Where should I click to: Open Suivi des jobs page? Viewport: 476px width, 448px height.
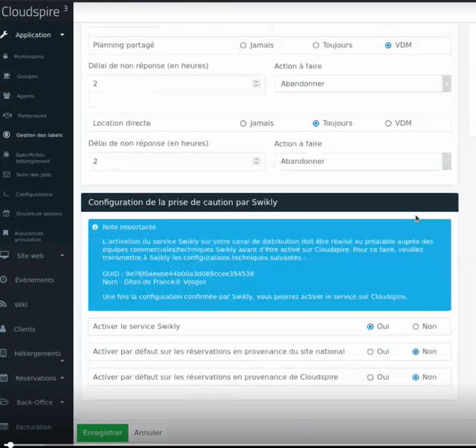pos(33,175)
